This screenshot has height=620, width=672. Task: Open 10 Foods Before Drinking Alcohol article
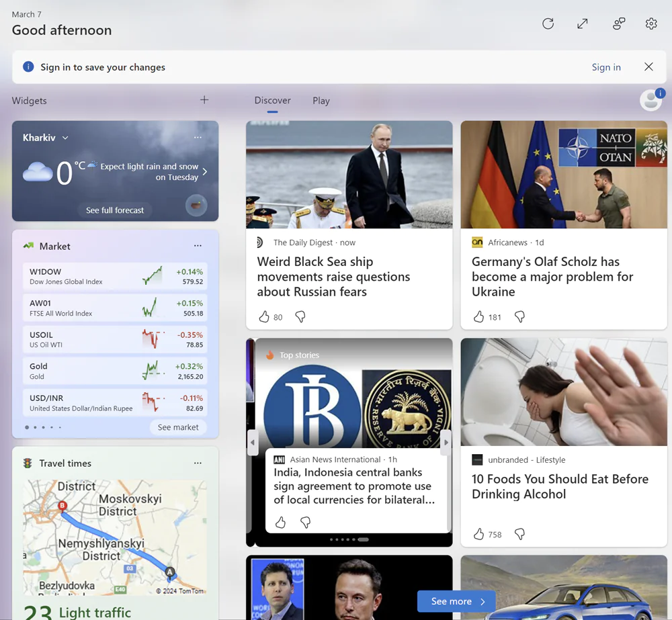tap(560, 486)
